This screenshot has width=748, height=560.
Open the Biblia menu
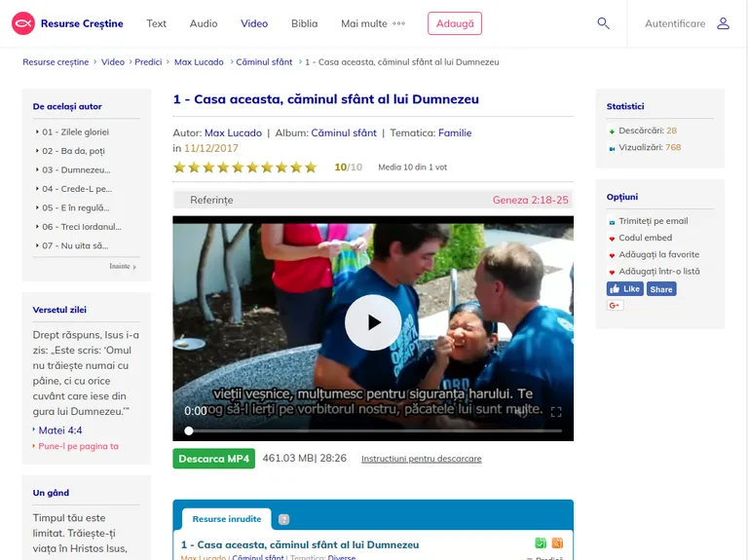[x=304, y=23]
